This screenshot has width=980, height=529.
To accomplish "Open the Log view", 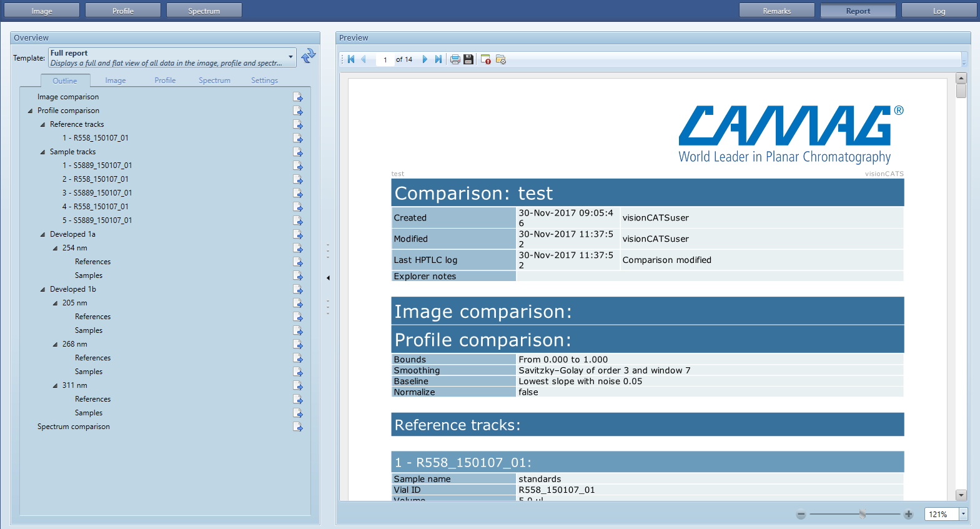I will [939, 11].
